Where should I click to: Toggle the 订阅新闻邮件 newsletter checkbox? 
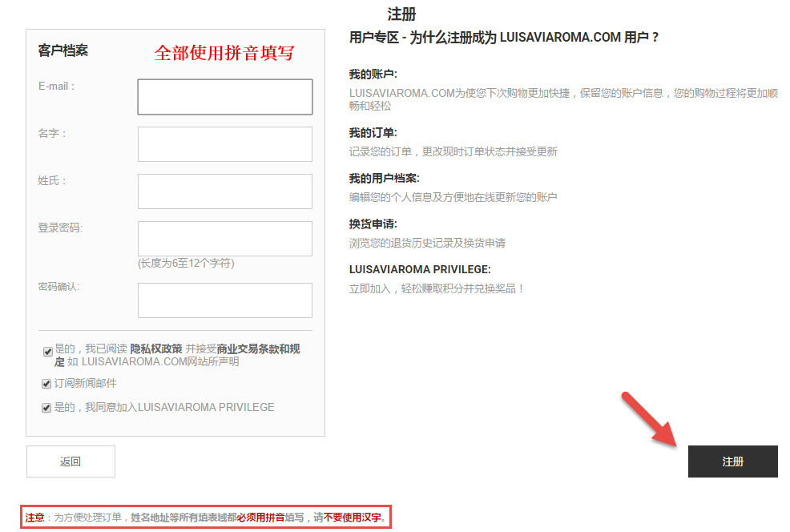pyautogui.click(x=46, y=384)
